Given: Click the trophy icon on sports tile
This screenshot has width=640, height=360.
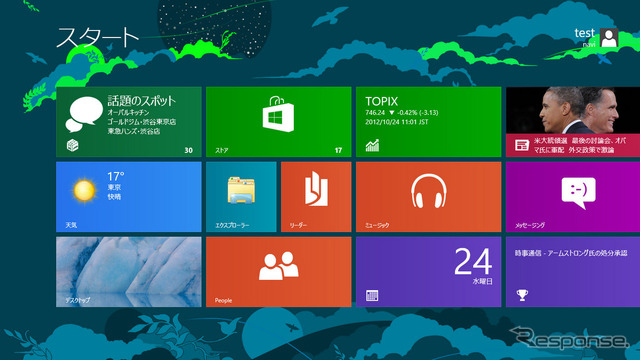Looking at the screenshot, I should point(522,295).
